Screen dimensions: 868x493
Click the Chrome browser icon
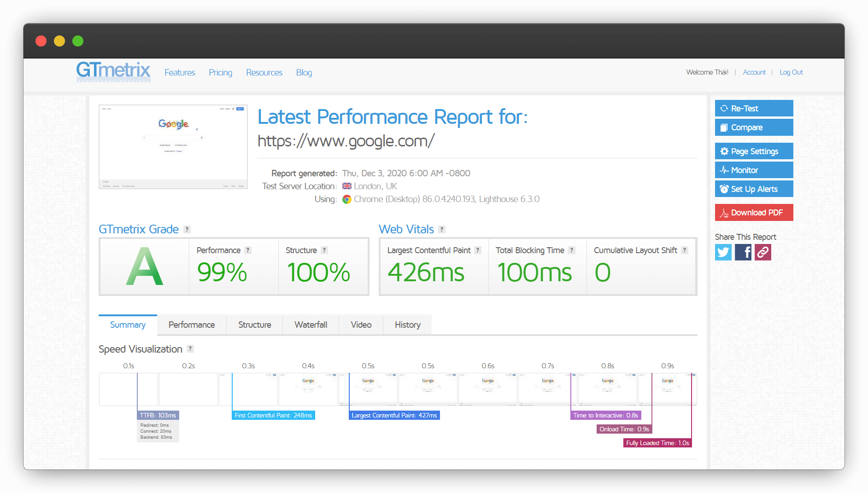pos(347,199)
